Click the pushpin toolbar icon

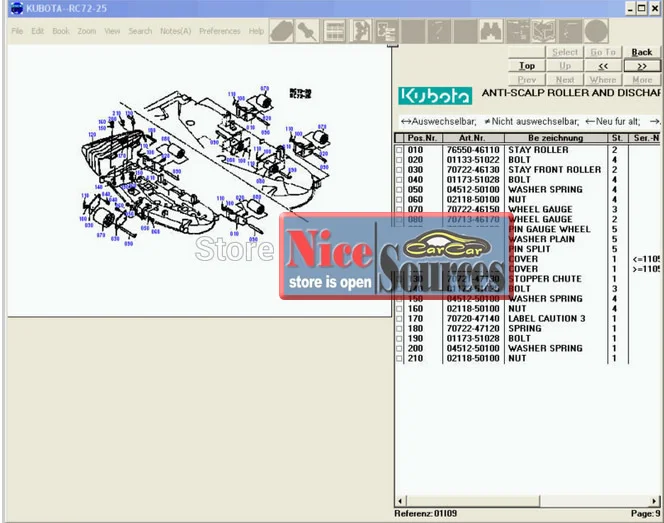point(307,31)
